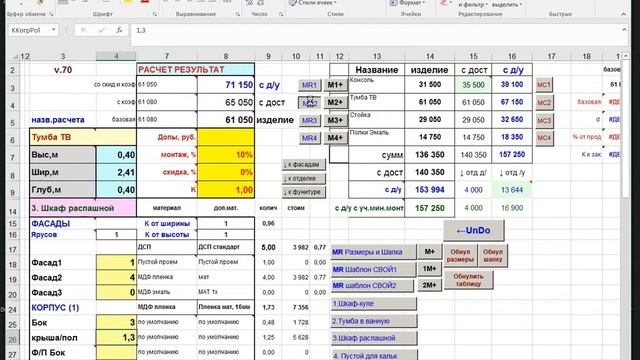Select the Фасад2 quantity cell with 4
Image resolution: width=640 pixels, height=360 pixels.
[116, 278]
